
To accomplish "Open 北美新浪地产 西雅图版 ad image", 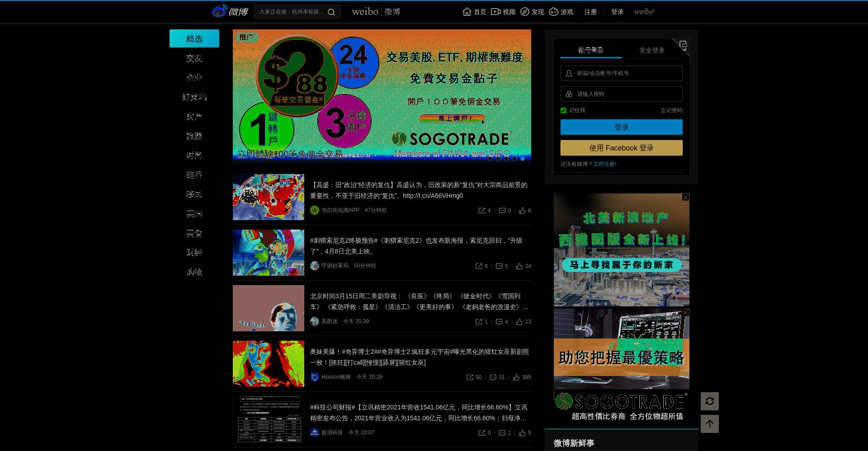I will click(622, 250).
